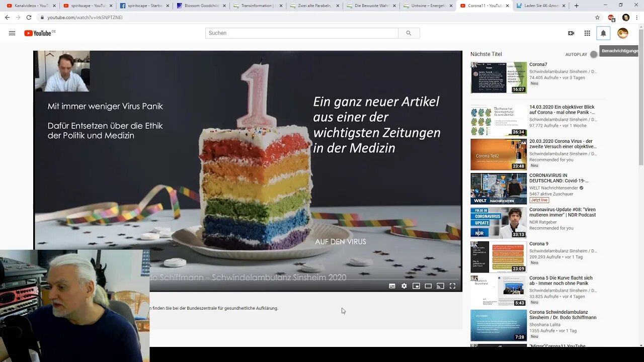Click the main video player area
644x362 pixels.
tap(248, 170)
